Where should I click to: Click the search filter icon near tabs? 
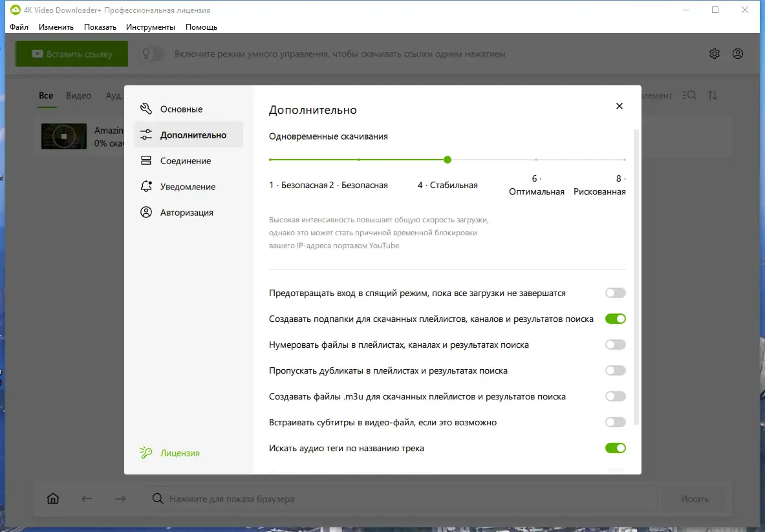point(688,95)
